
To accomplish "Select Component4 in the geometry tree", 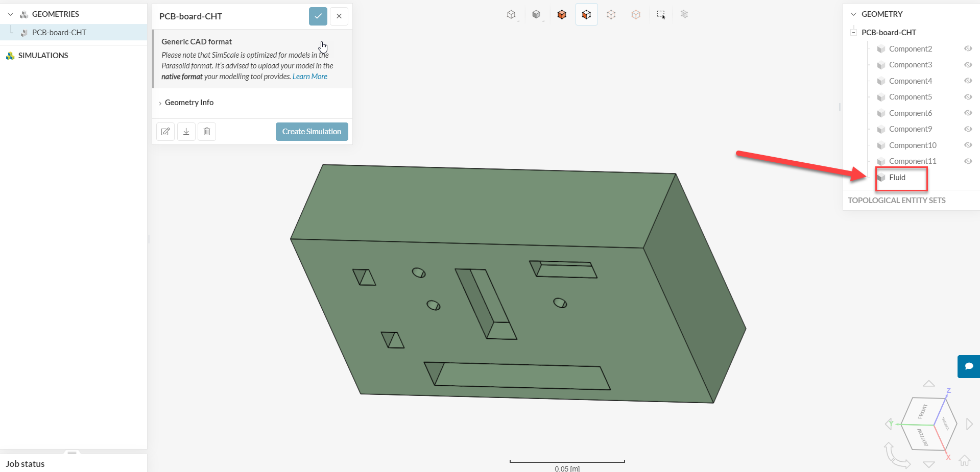I will pyautogui.click(x=911, y=81).
